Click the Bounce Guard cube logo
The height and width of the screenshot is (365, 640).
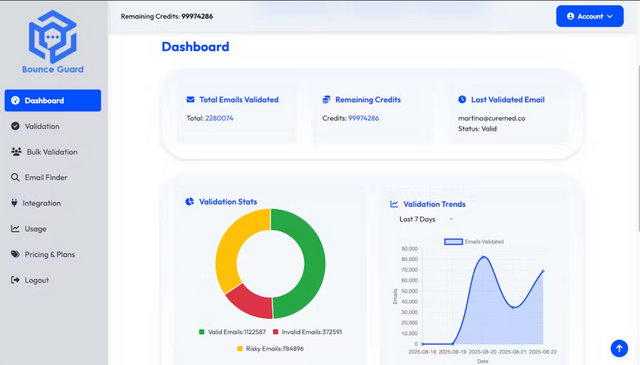click(53, 37)
